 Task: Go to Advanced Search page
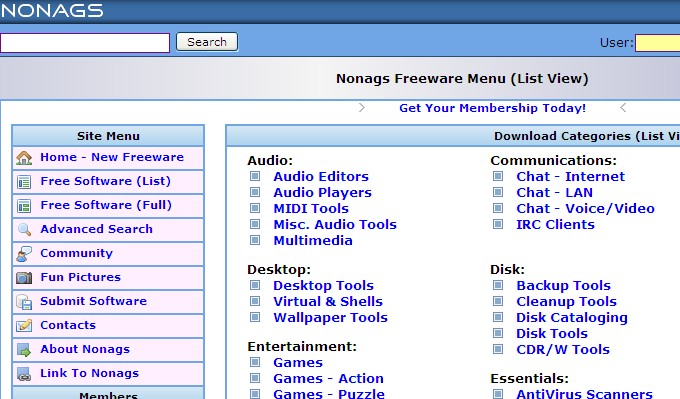click(x=96, y=229)
